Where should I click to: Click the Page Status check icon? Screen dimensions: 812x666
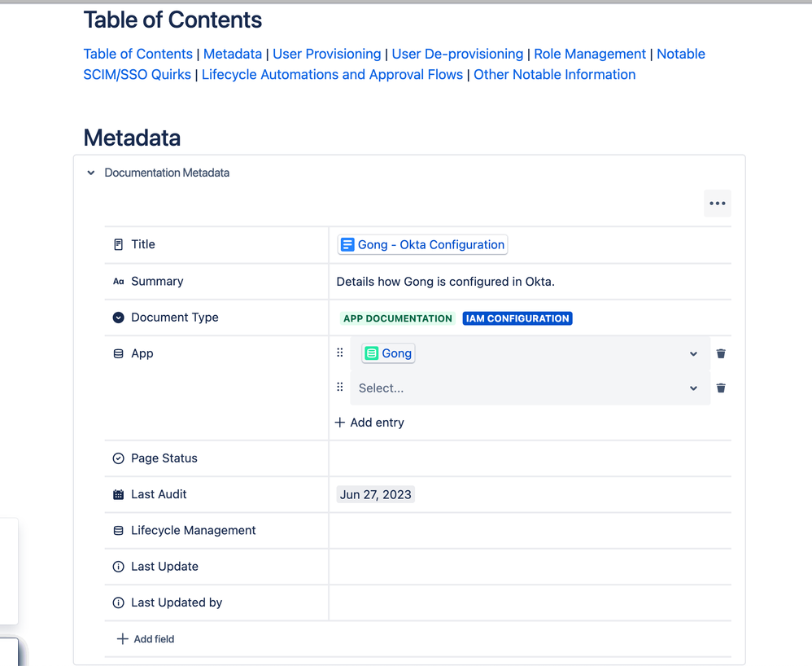(119, 458)
